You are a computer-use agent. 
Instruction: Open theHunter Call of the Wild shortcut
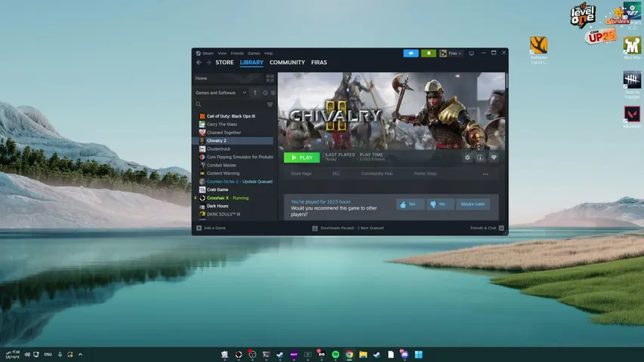(538, 50)
